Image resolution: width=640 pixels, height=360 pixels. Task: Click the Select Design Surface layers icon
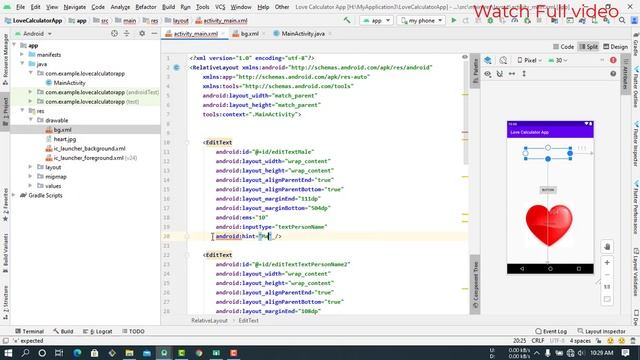488,60
